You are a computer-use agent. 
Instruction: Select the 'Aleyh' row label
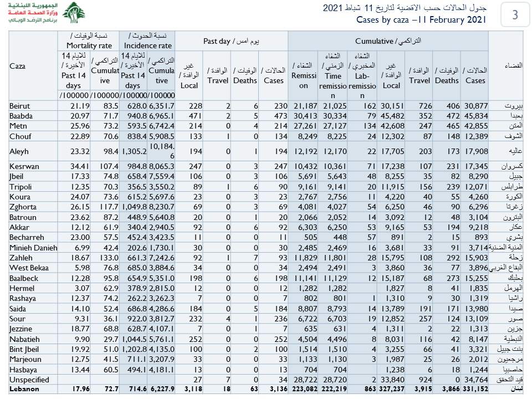[x=19, y=151]
